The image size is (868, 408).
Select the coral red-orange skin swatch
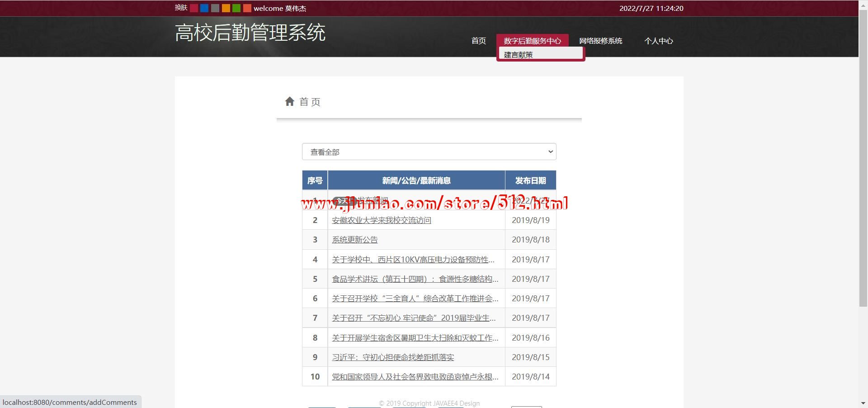[247, 8]
